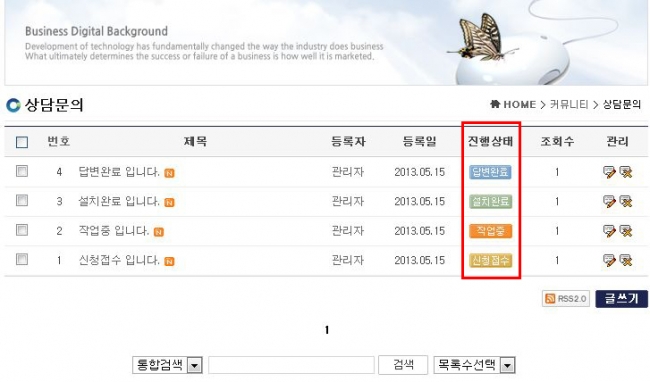The image size is (650, 382).
Task: Click the N new badge beside 작업중 입니다.
Action: 159,232
